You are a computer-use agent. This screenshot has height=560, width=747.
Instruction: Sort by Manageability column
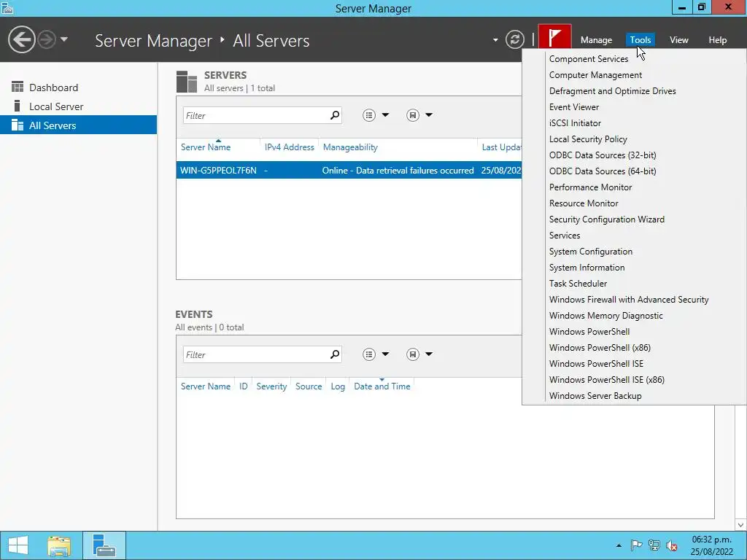click(350, 147)
